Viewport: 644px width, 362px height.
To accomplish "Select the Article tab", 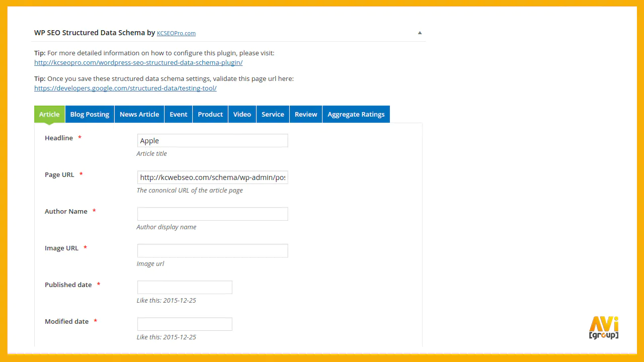I will (49, 114).
